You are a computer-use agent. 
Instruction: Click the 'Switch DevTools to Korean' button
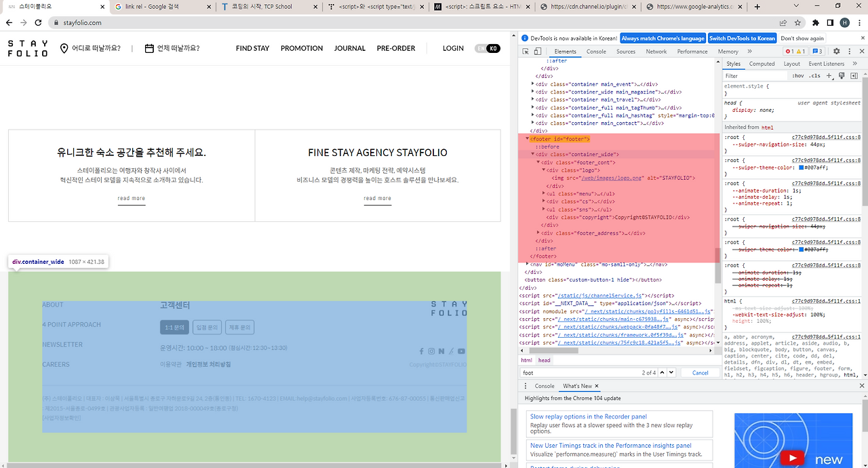pos(743,39)
